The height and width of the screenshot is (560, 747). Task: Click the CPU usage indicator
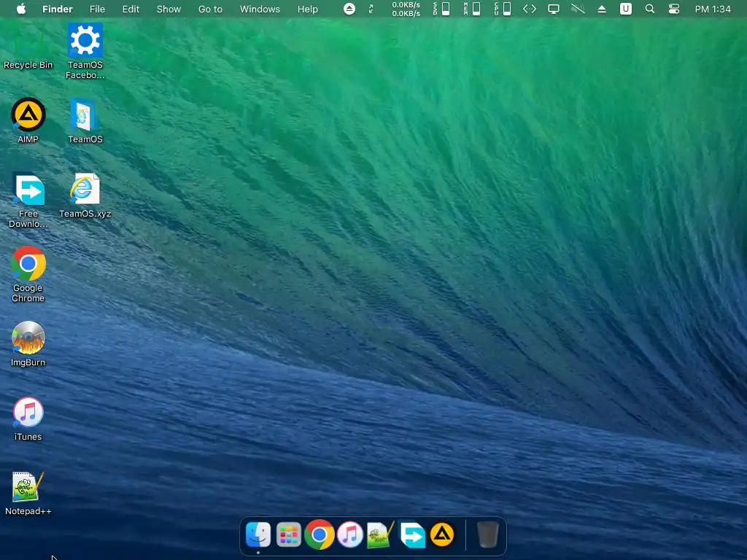click(x=503, y=9)
